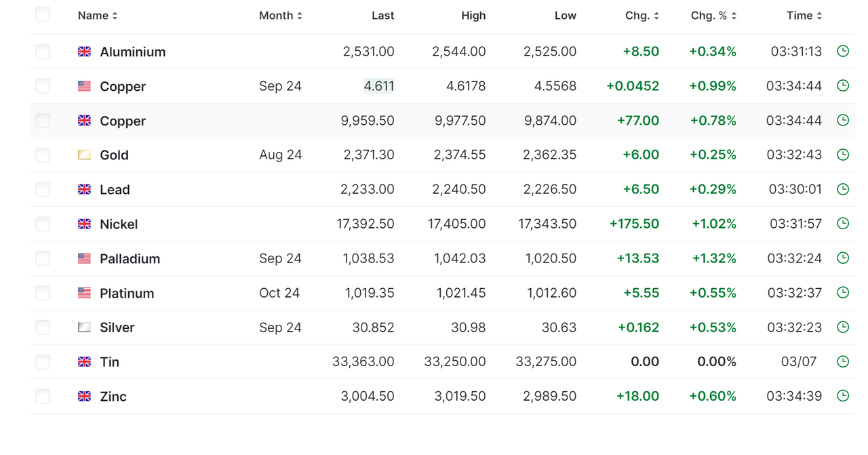Click the clock icon in Platinum row
This screenshot has width=868, height=455.
pos(843,292)
